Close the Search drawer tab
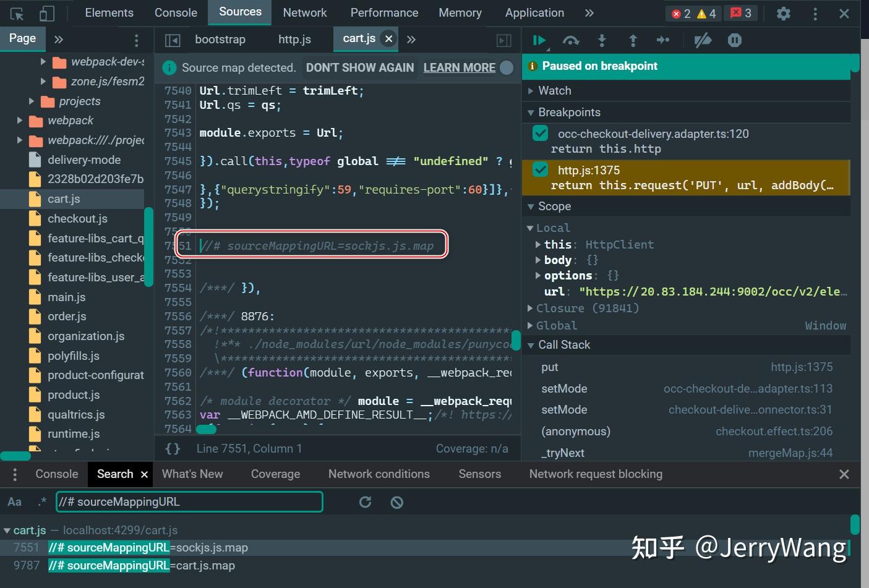The height and width of the screenshot is (588, 869). (x=144, y=474)
